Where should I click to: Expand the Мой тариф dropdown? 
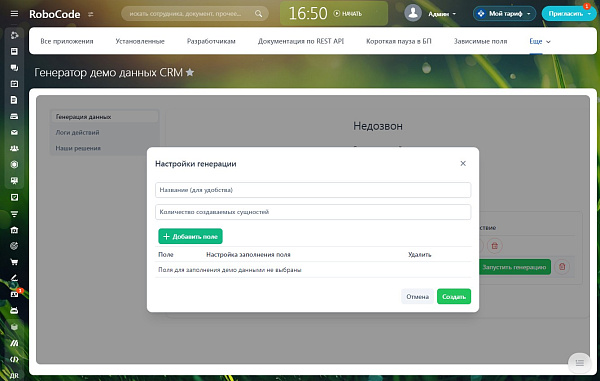504,14
